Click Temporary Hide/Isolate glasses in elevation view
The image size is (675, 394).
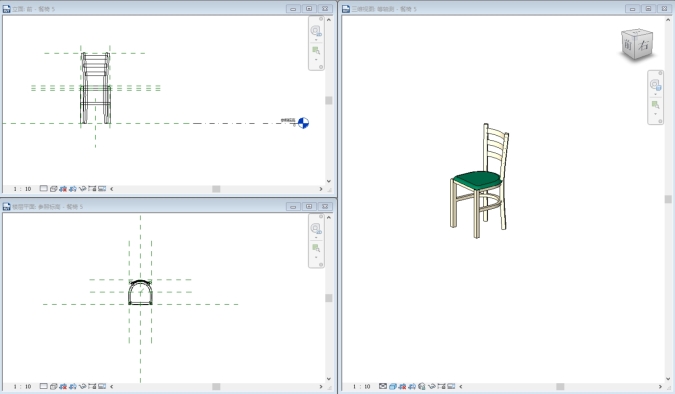[83, 189]
